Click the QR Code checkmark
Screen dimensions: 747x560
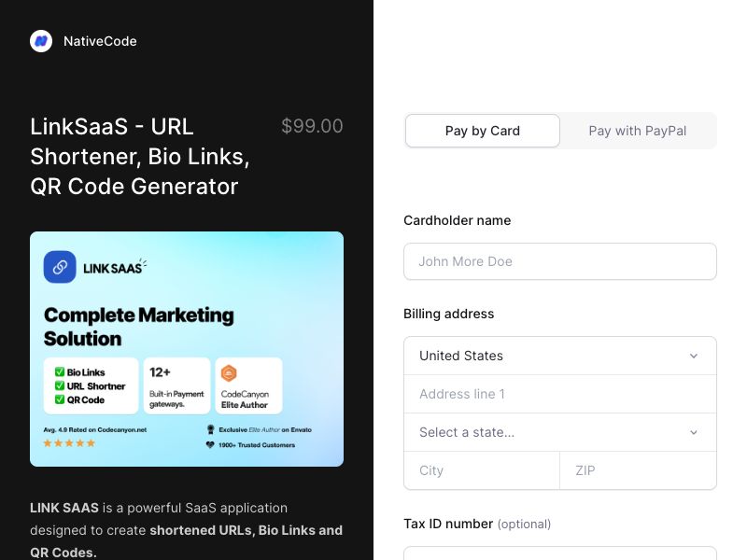click(60, 399)
